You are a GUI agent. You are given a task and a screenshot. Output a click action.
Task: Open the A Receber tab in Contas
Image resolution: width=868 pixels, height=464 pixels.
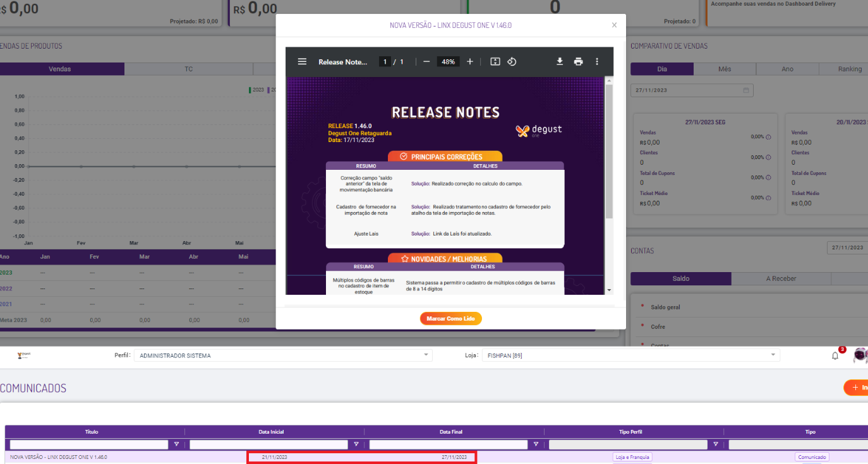point(781,278)
